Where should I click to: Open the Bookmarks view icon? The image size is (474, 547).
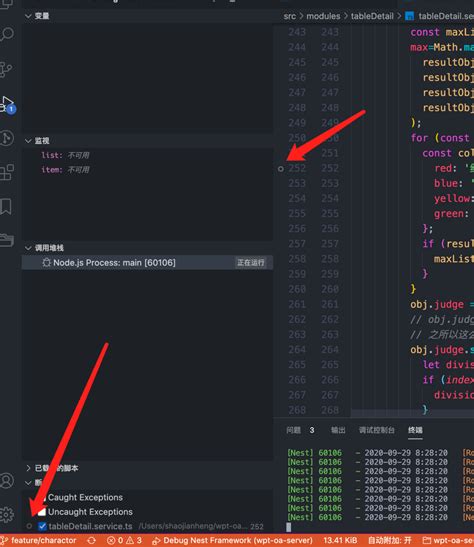click(6, 206)
